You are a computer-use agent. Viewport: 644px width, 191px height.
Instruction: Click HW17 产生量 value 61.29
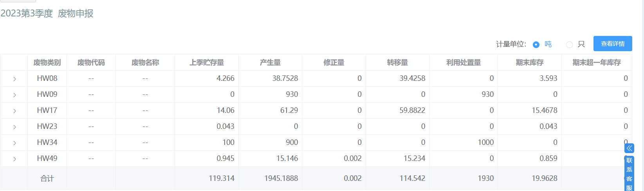(x=289, y=111)
